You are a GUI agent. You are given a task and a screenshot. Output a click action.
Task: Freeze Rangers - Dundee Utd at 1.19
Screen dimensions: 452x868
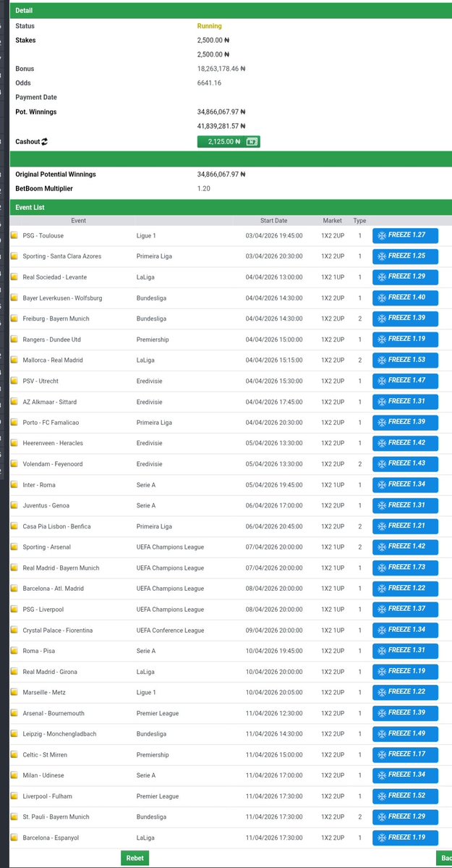(405, 340)
